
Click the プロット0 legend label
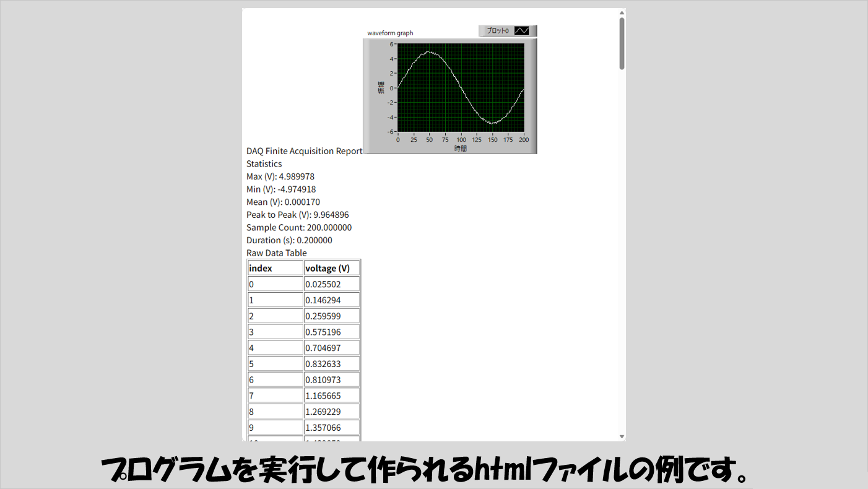tap(497, 31)
